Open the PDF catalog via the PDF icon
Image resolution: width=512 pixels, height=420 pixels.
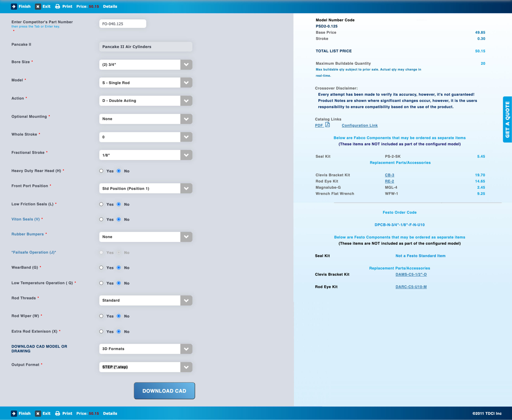pos(328,125)
